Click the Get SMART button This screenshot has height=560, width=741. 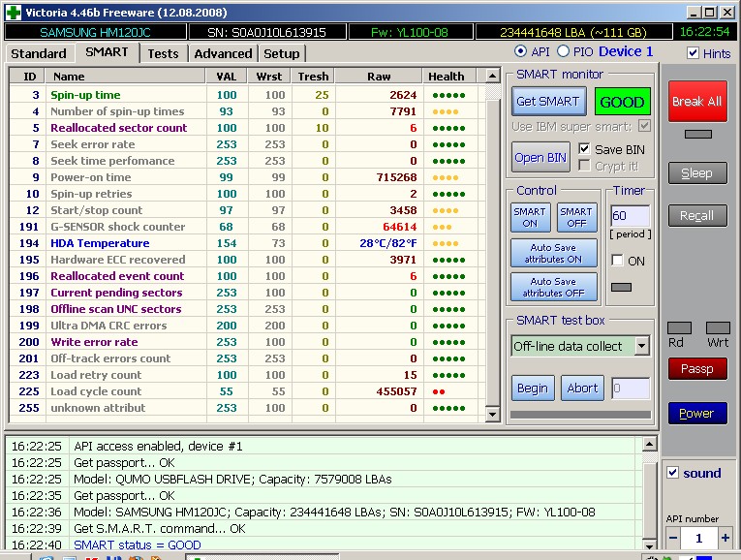[x=548, y=101]
